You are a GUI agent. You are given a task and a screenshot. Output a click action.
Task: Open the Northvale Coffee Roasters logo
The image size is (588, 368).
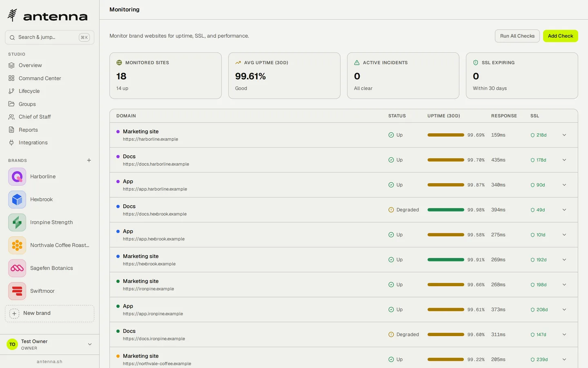tap(17, 245)
